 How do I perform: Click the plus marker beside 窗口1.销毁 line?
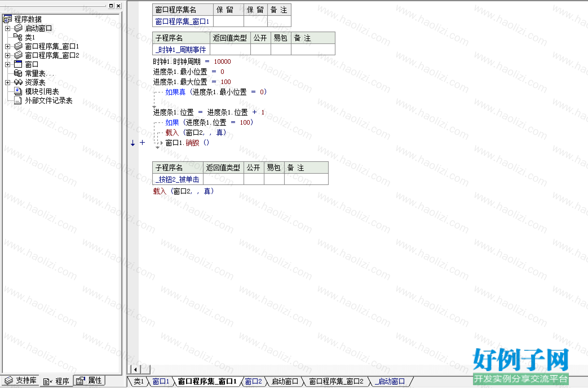[x=142, y=143]
